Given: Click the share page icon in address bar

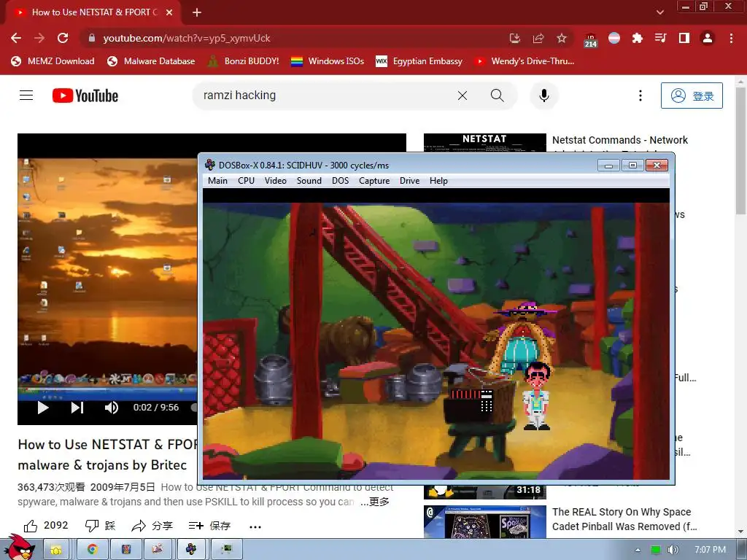Looking at the screenshot, I should [x=538, y=38].
